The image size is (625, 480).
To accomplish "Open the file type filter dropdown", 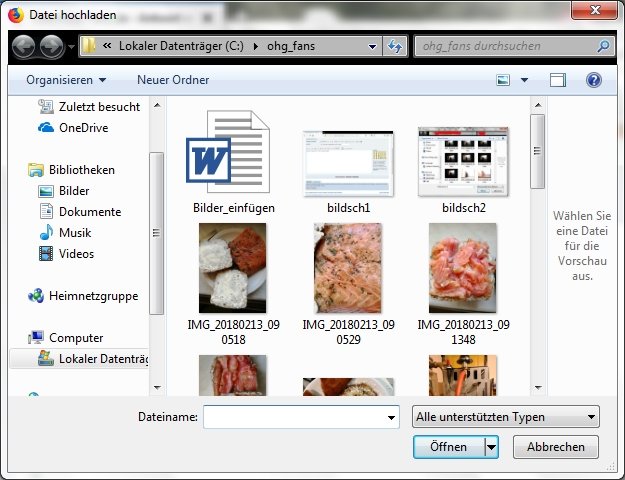I will click(x=505, y=417).
